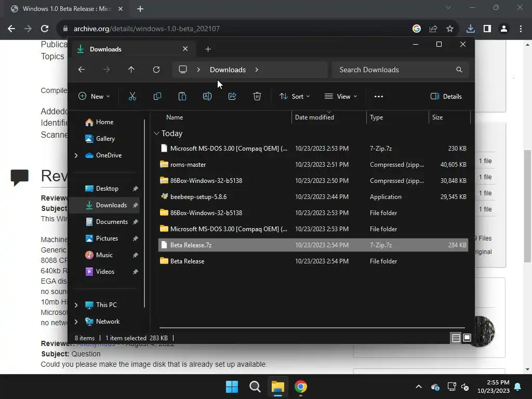Click the archive.org URL in Chrome address bar
The image size is (532, 399).
pyautogui.click(x=147, y=29)
